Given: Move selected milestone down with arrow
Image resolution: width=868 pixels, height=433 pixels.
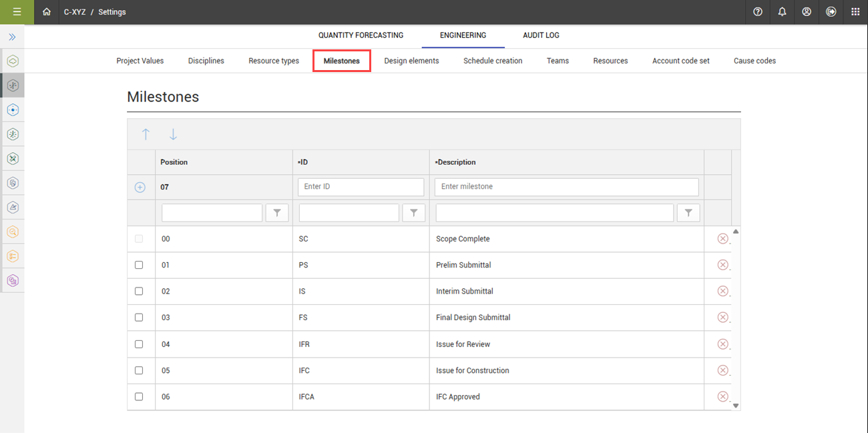Looking at the screenshot, I should tap(173, 134).
